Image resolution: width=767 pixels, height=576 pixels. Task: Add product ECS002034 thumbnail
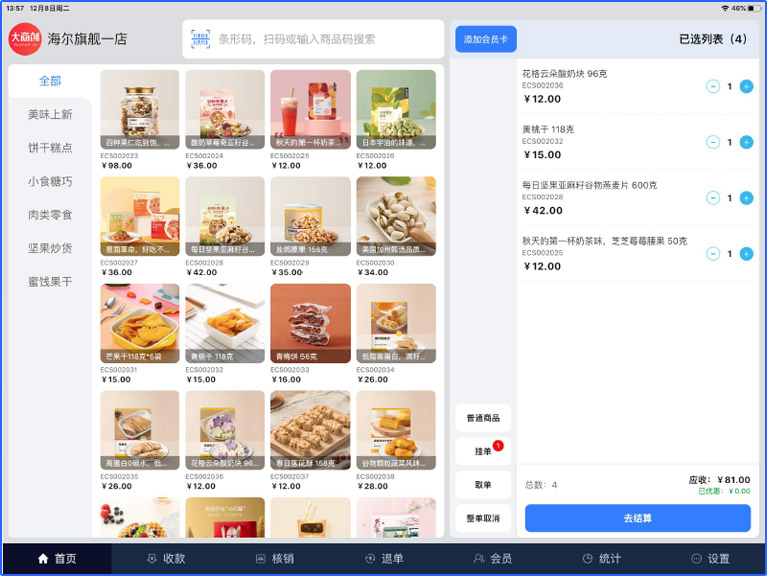396,323
